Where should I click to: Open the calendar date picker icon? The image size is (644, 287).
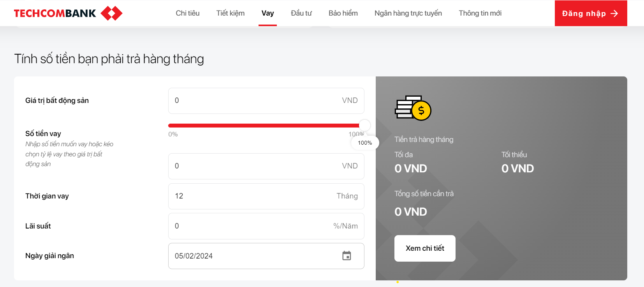[x=347, y=256]
